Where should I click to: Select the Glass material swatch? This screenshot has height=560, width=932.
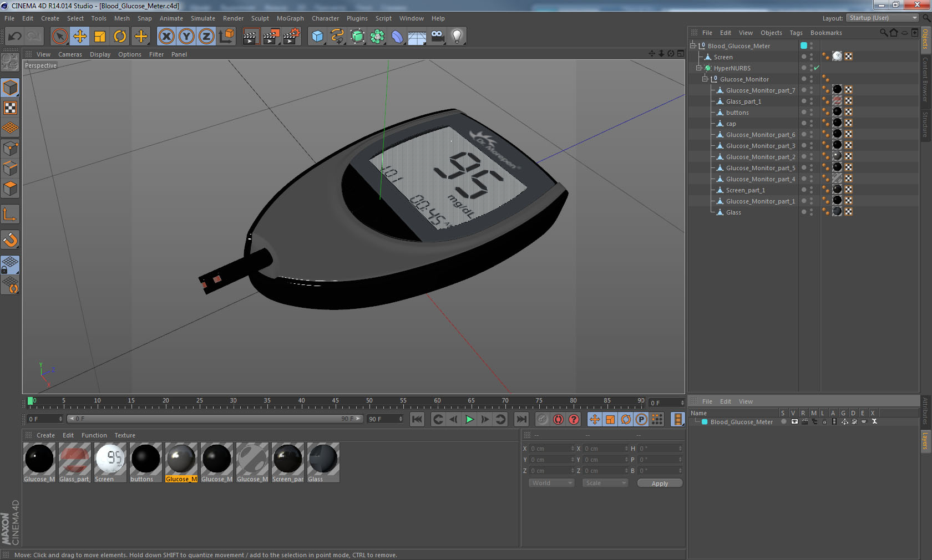[x=323, y=459]
